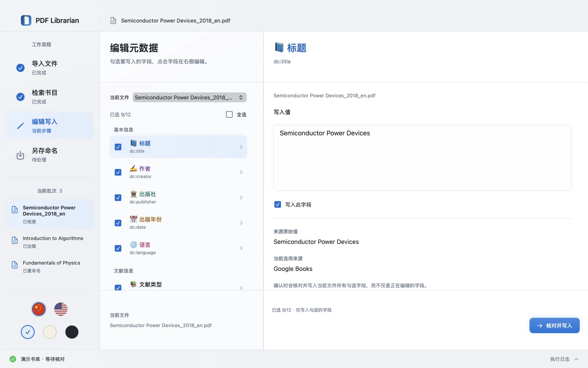
Task: Click the building icon for 出版社
Action: 133,194
